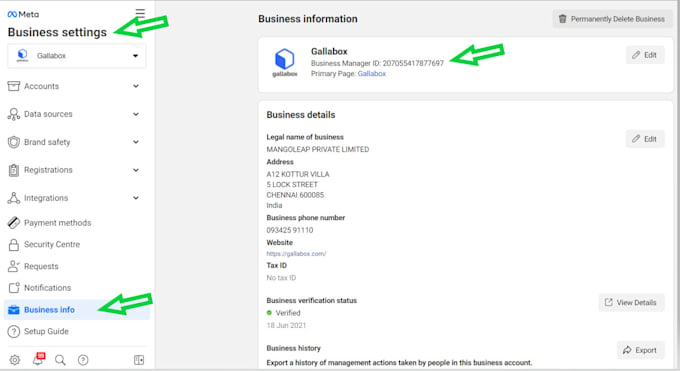Image resolution: width=680 pixels, height=371 pixels.
Task: Expand the Brand safety chevron
Action: tap(136, 142)
